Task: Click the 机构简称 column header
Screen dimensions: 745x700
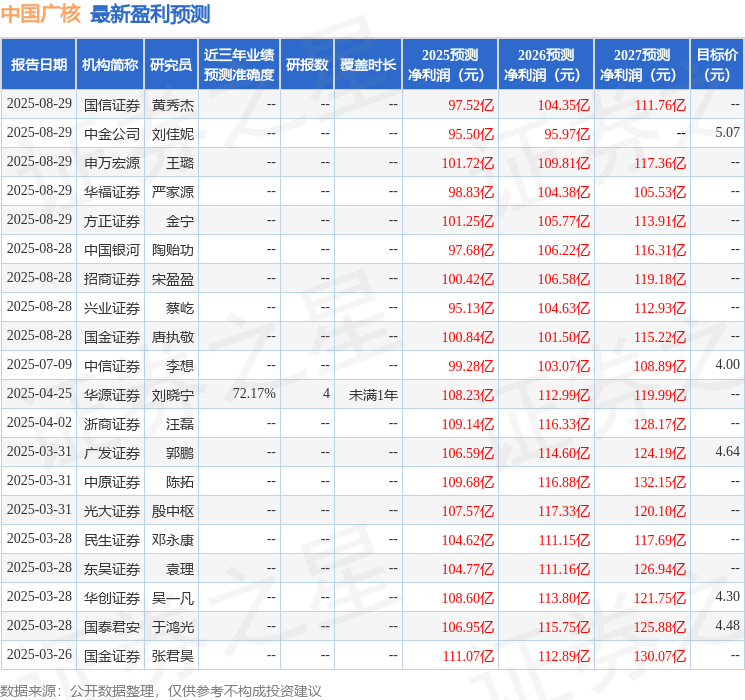Action: coord(110,65)
